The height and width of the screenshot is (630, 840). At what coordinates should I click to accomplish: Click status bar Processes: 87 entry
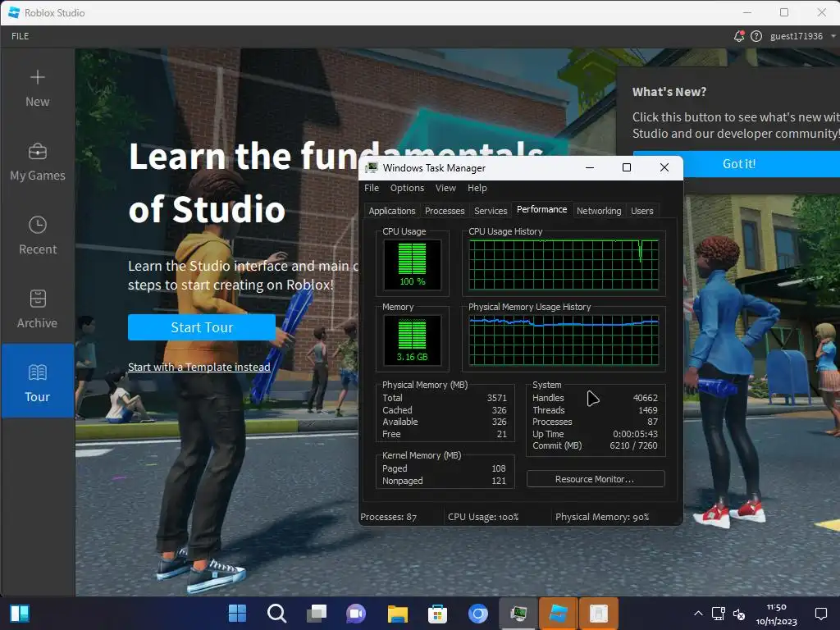[x=388, y=517]
